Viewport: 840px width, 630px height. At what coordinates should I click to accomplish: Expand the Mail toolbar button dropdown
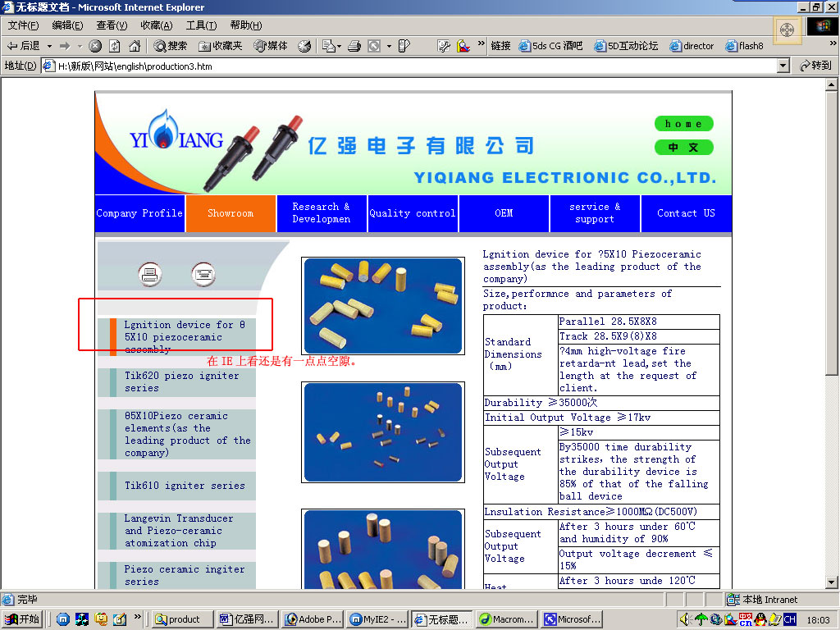click(x=339, y=46)
